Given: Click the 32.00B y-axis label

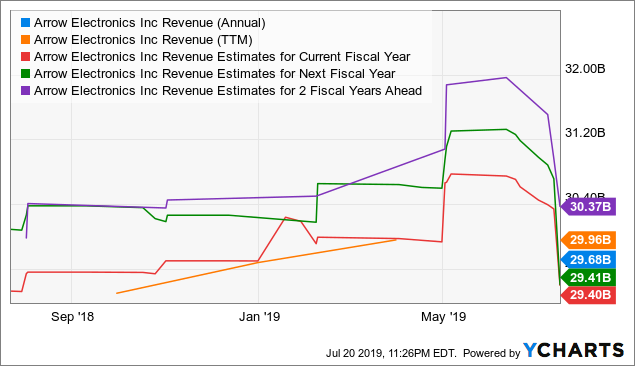Looking at the screenshot, I should (x=585, y=69).
